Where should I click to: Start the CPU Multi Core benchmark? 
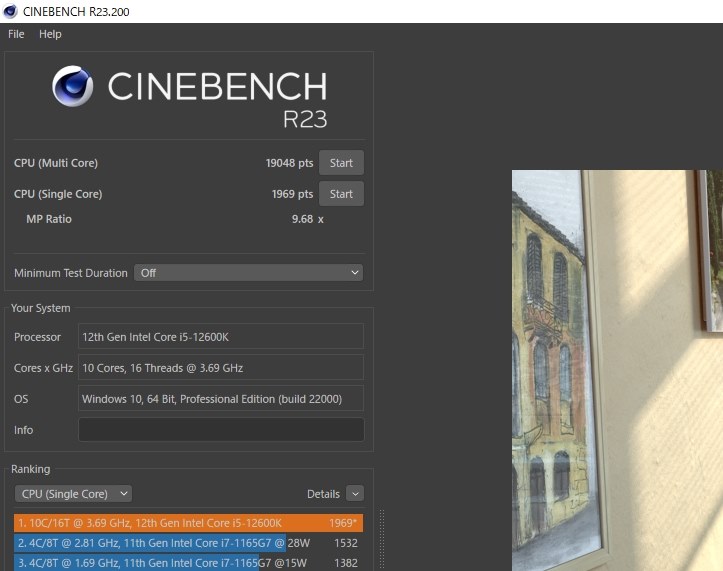pos(341,163)
